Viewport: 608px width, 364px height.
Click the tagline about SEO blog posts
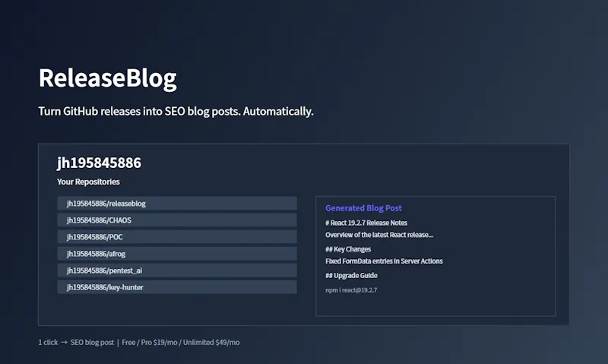coord(176,111)
